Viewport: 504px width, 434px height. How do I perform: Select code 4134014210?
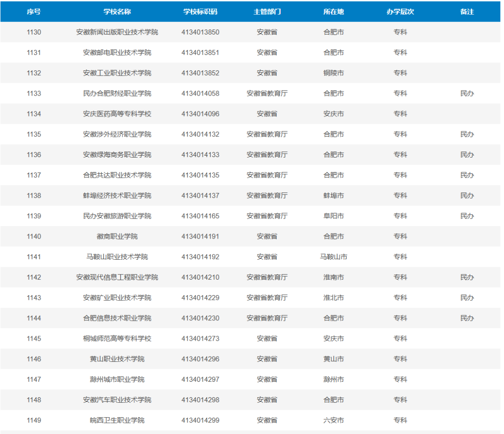click(x=200, y=277)
